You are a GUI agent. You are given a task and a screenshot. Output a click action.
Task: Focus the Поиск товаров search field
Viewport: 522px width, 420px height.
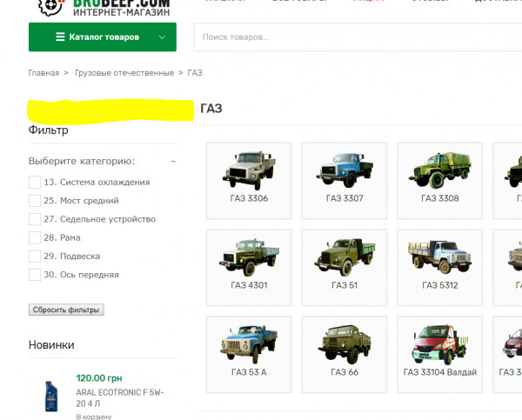tap(358, 37)
